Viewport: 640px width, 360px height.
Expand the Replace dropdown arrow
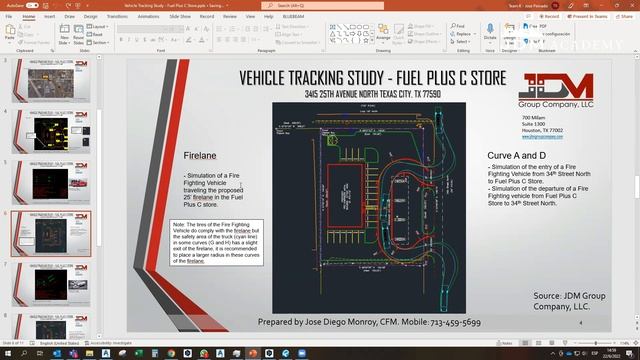coord(475,34)
